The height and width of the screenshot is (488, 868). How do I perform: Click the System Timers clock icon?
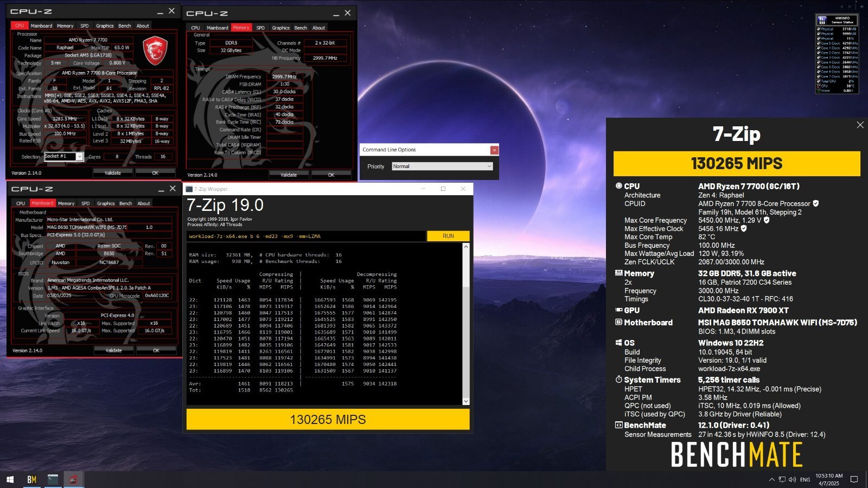[x=618, y=380]
